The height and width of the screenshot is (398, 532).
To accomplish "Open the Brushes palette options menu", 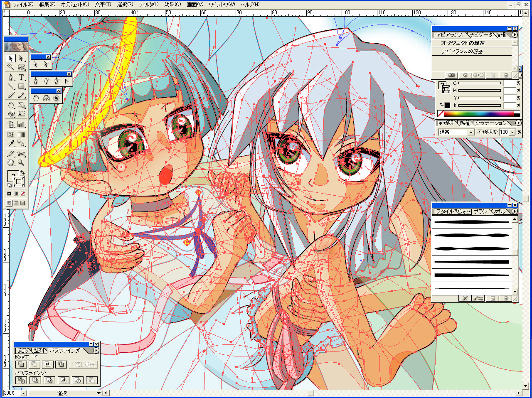I will [x=515, y=211].
